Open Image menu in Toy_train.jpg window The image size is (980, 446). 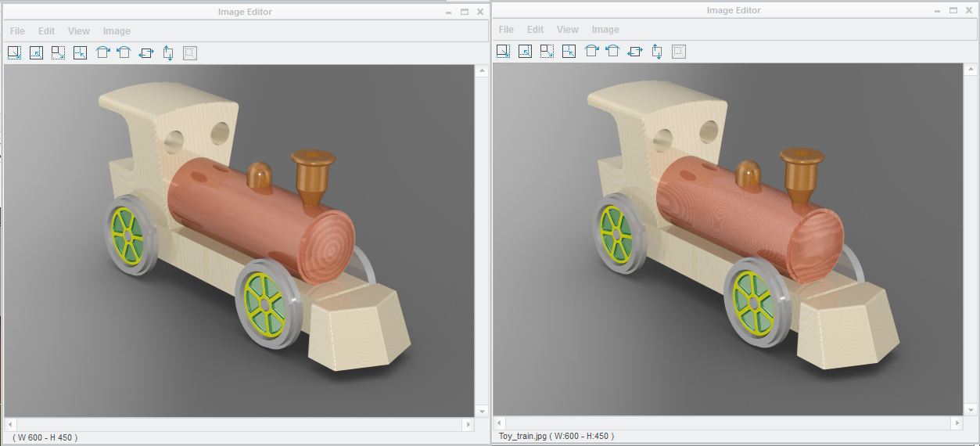(x=605, y=30)
